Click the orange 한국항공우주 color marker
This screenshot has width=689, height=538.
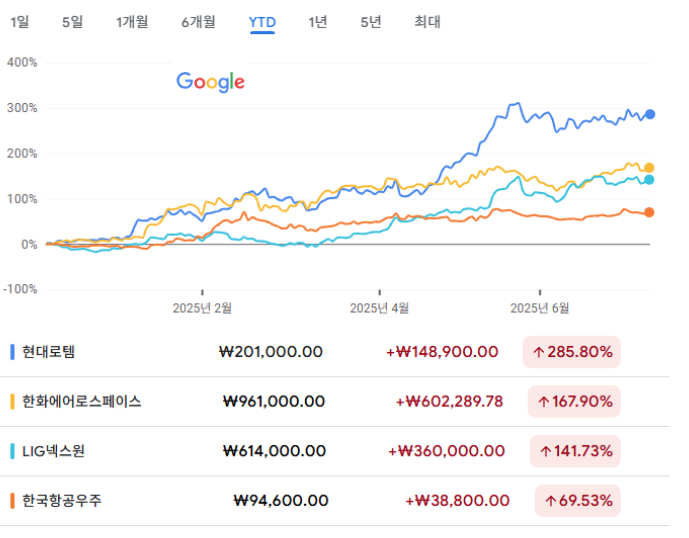pos(12,501)
